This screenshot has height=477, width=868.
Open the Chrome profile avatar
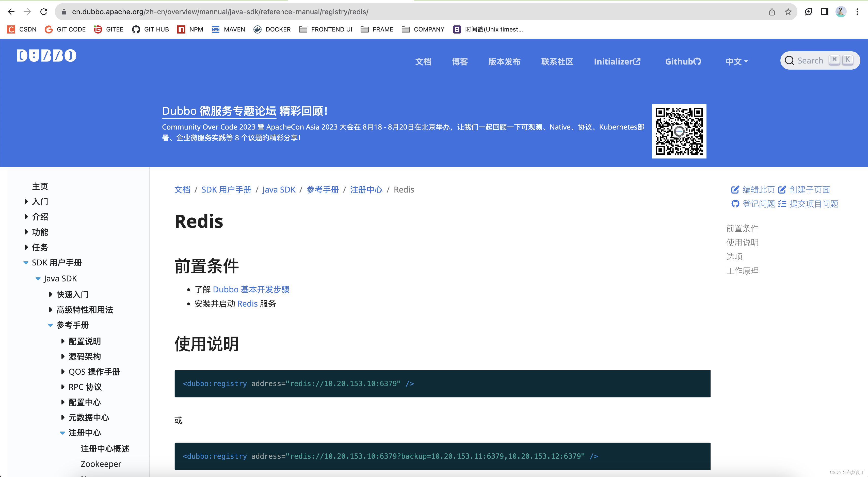tap(841, 12)
